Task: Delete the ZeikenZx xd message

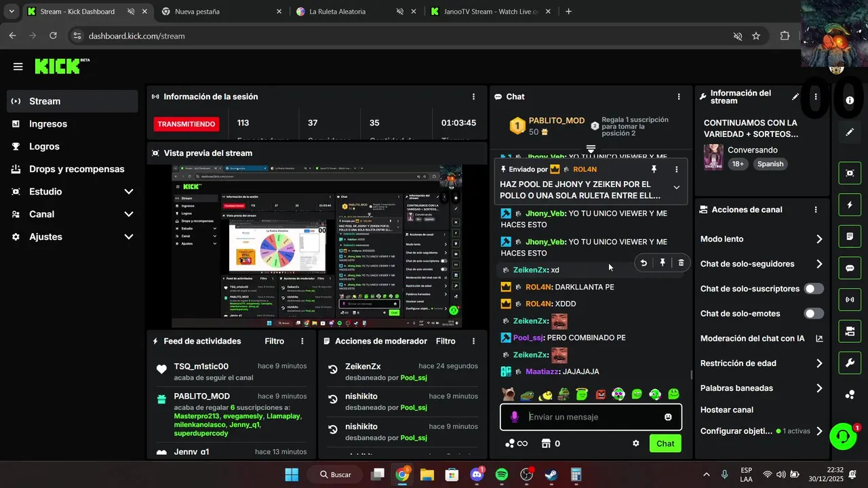Action: (x=682, y=263)
